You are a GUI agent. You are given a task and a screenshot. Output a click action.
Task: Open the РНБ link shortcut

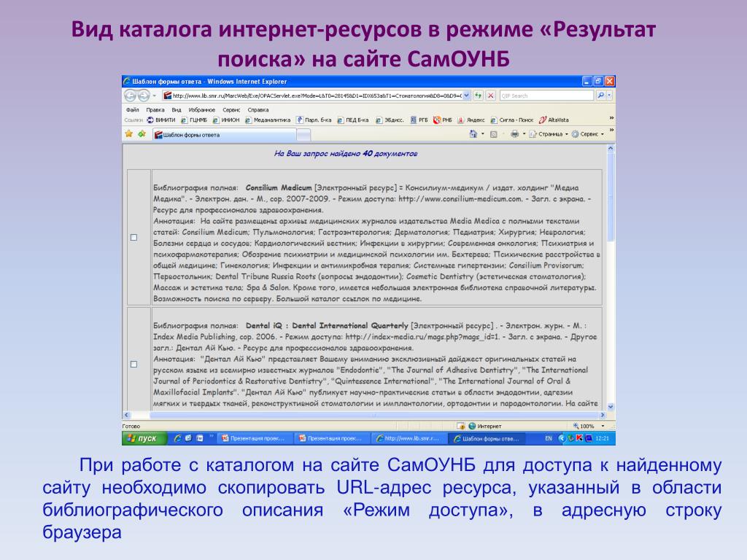(443, 120)
